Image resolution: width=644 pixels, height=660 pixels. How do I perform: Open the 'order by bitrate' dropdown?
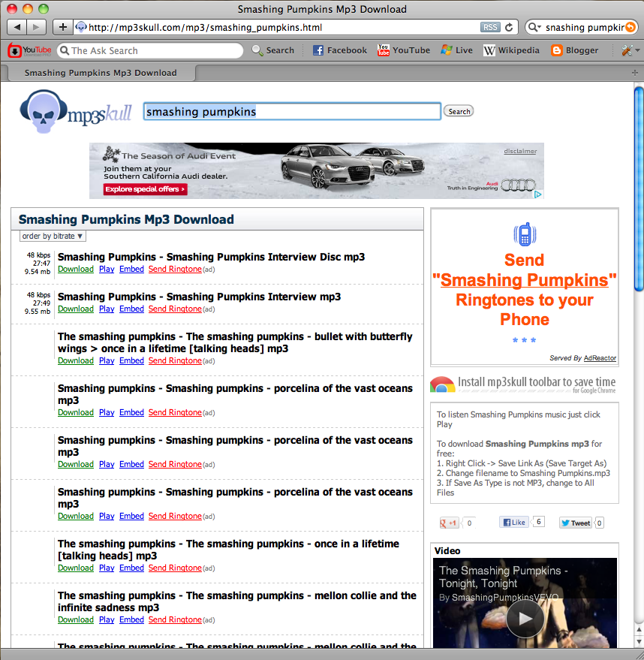click(53, 236)
